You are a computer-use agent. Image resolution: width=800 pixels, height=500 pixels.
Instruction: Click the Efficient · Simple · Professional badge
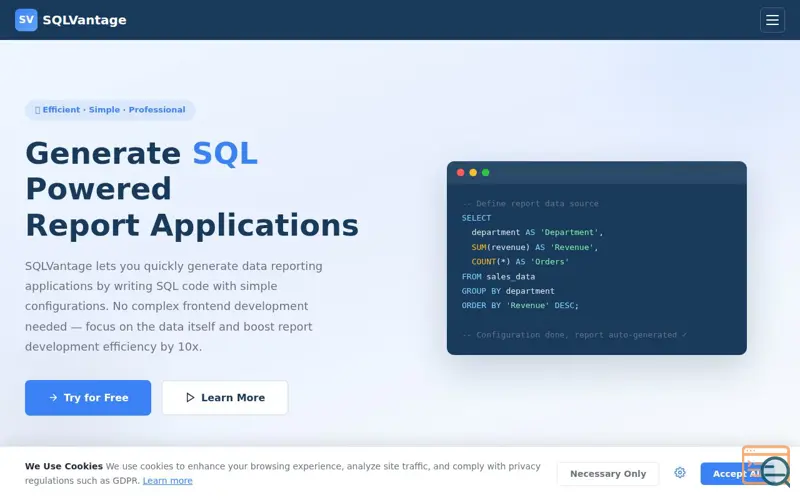tap(110, 110)
